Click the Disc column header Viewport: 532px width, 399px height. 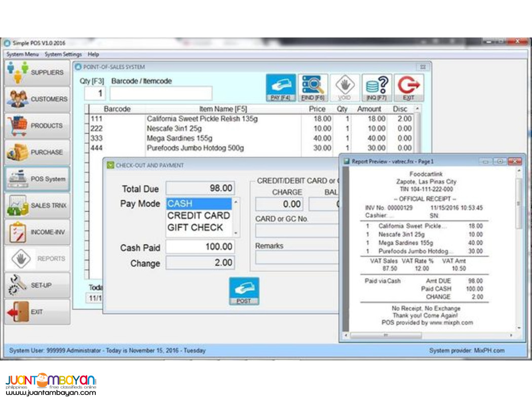(x=400, y=109)
